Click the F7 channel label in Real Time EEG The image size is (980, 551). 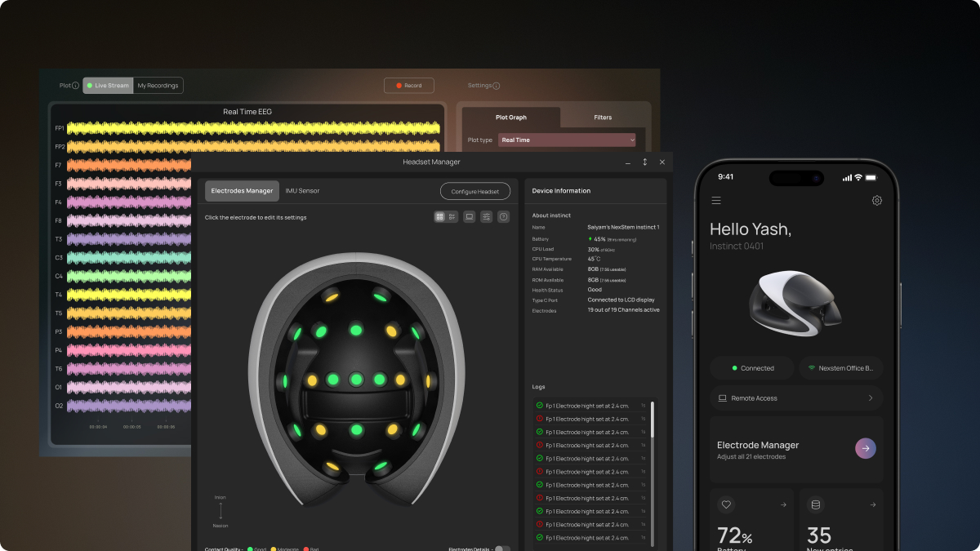[x=59, y=165]
